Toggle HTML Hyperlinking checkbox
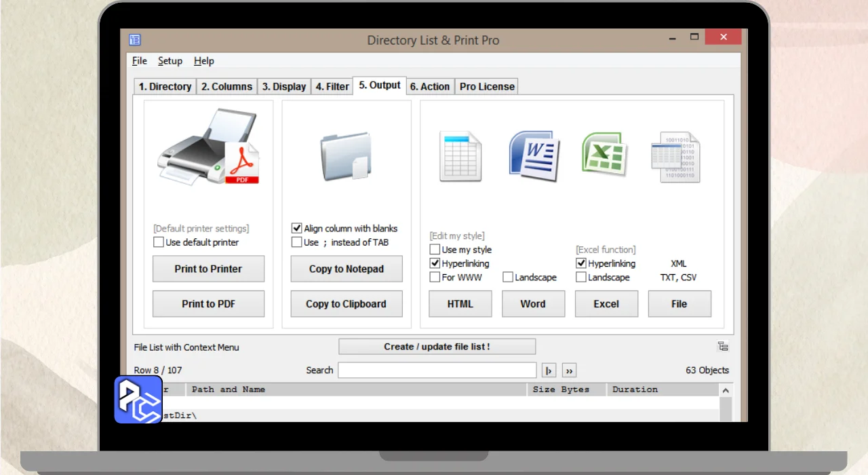 pyautogui.click(x=435, y=263)
